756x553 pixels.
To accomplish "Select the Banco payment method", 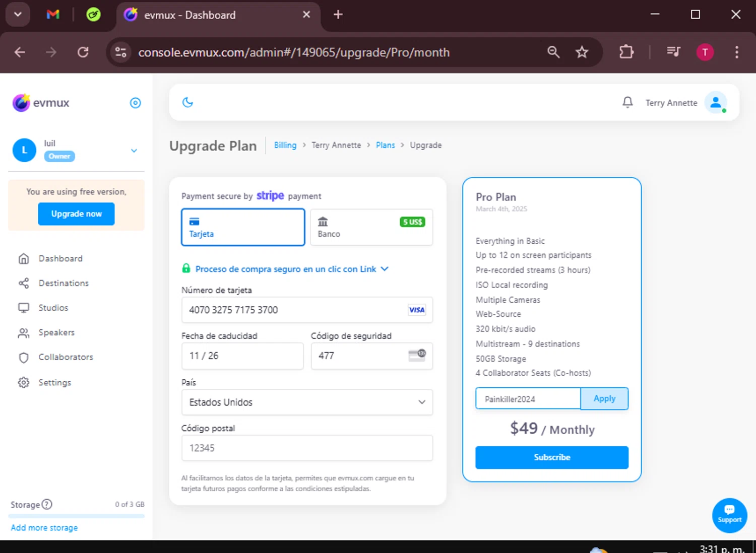I will click(371, 227).
